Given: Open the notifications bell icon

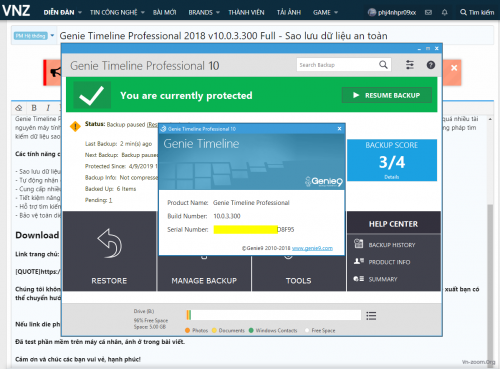Looking at the screenshot, I should pos(444,12).
